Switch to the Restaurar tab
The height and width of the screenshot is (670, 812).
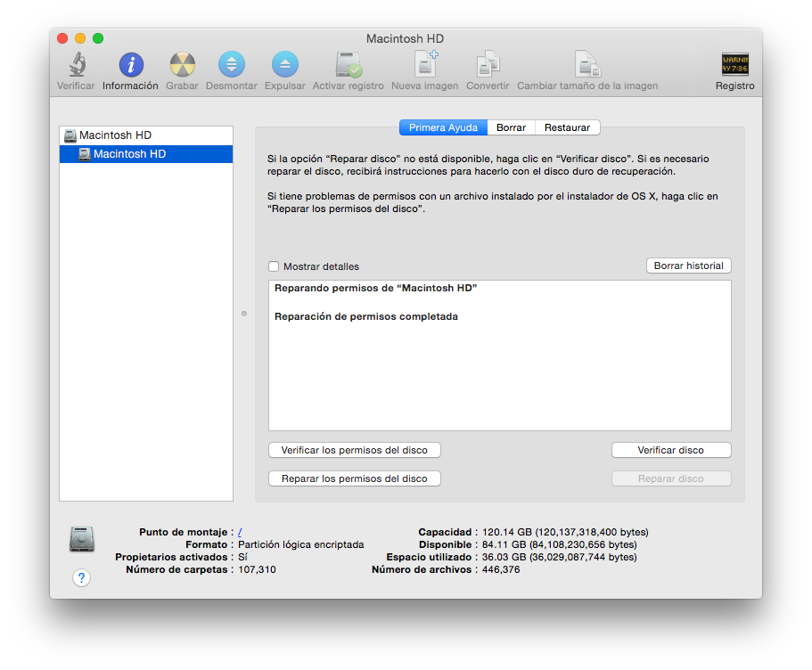(x=568, y=127)
